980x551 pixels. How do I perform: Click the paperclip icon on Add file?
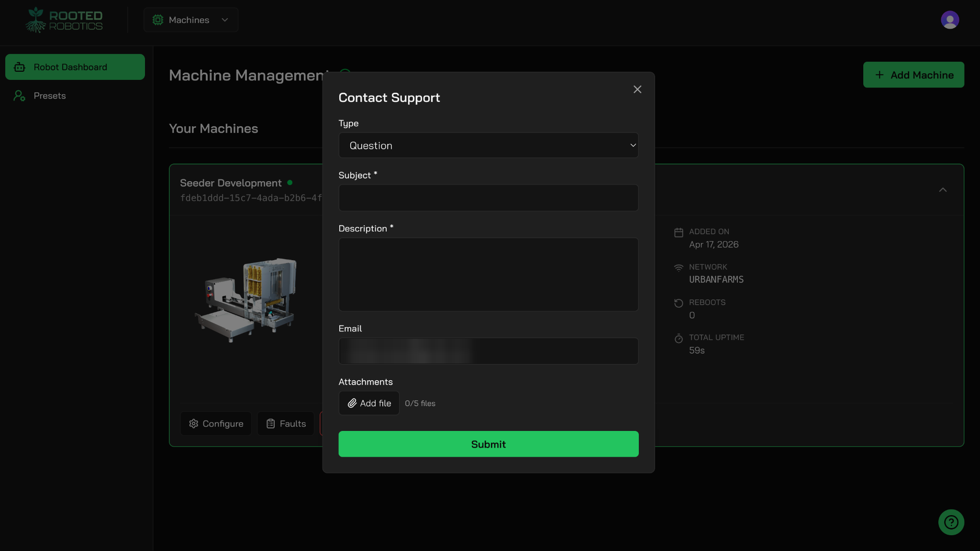352,403
